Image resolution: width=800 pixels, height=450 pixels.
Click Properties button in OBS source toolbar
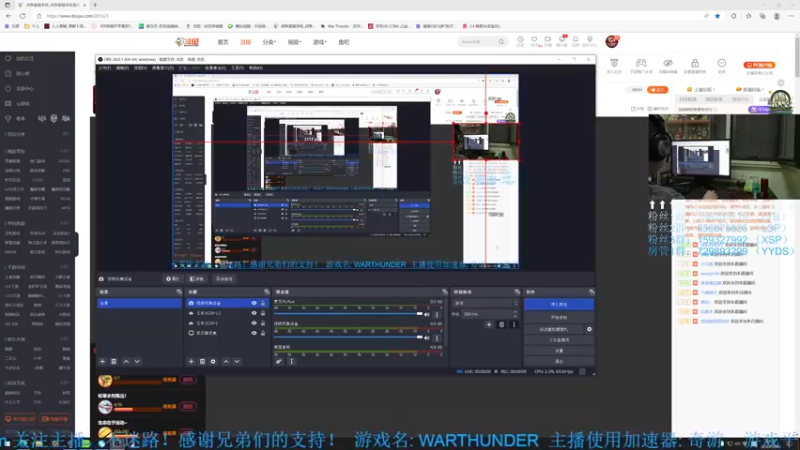(x=172, y=279)
